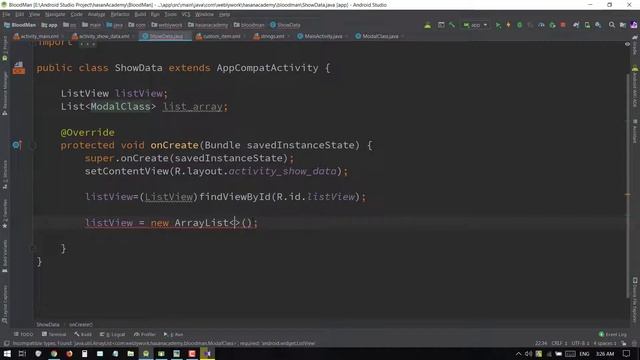Open the Terminal tool window
The height and width of the screenshot is (360, 640).
coord(54,334)
